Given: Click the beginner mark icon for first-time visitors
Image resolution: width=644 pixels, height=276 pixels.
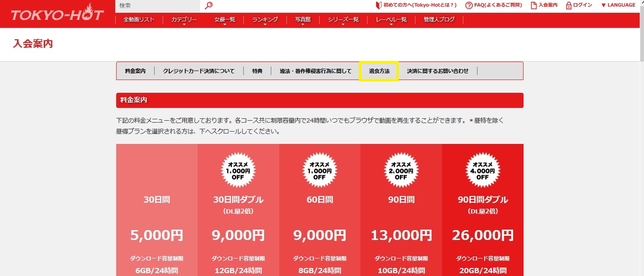Looking at the screenshot, I should [x=378, y=5].
